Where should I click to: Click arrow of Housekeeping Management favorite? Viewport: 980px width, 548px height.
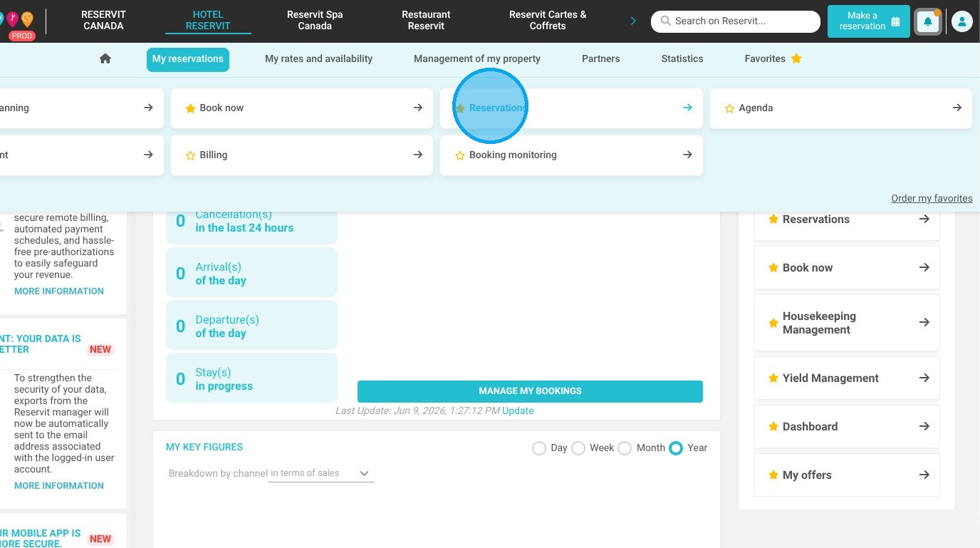[924, 322]
